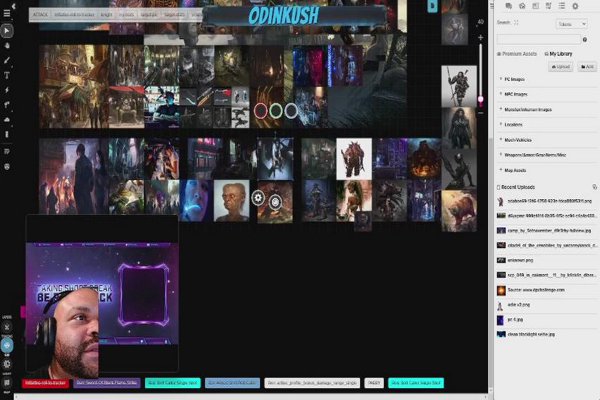Click the help icon beside search field
The width and height of the screenshot is (600, 400).
point(585,39)
